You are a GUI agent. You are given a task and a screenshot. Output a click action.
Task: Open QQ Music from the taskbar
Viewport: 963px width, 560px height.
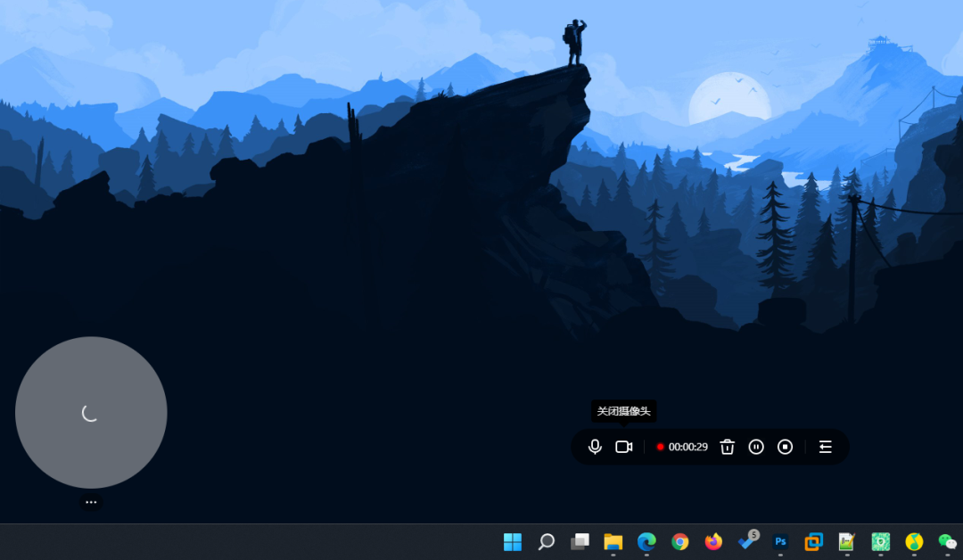coord(915,541)
